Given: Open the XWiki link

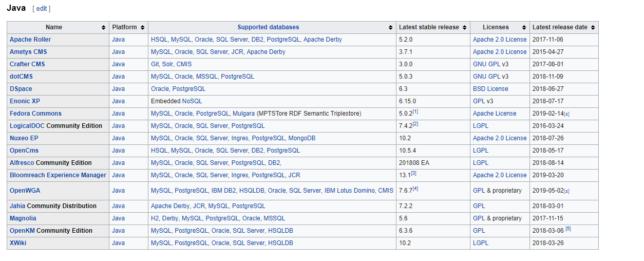Looking at the screenshot, I should pyautogui.click(x=18, y=243).
